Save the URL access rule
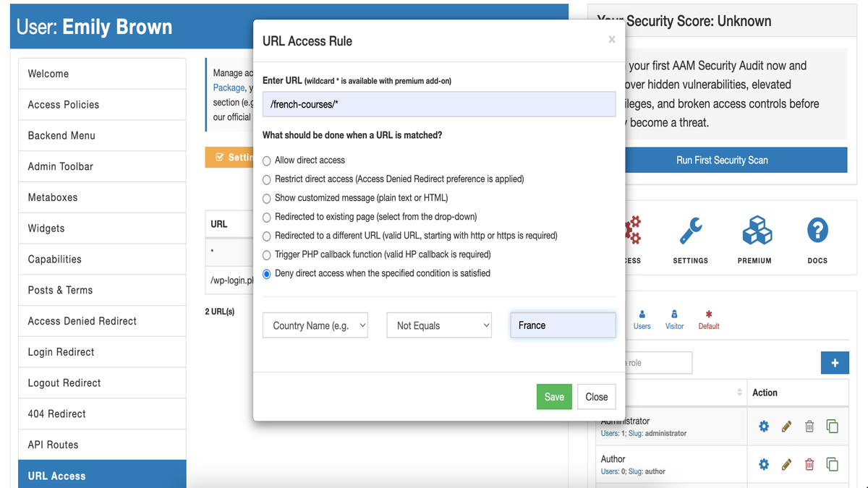Screen dimensions: 868x488 [554, 397]
